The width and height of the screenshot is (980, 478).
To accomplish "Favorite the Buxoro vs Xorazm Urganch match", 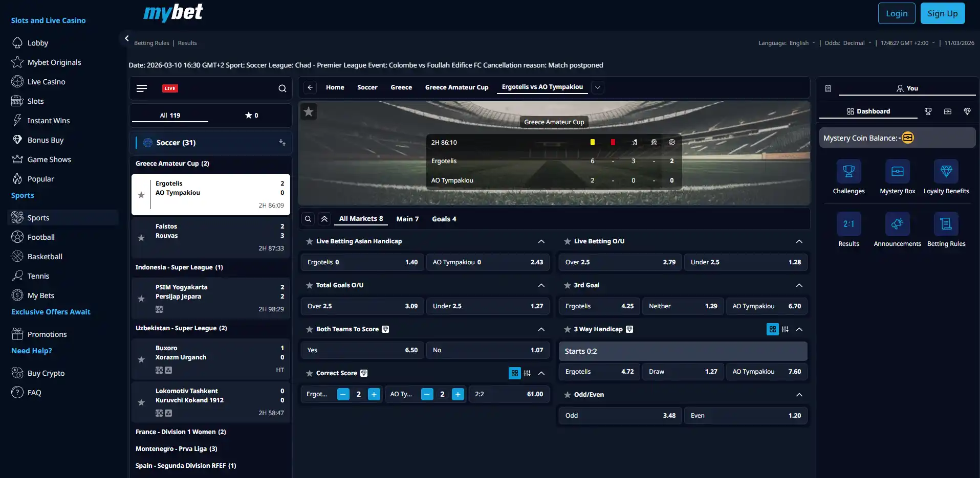I will coord(141,359).
